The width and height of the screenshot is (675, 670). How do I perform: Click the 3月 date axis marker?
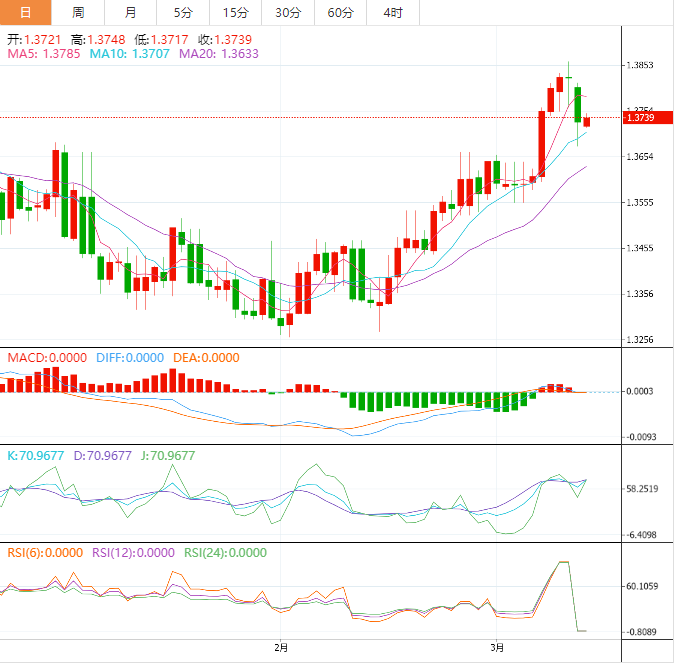click(x=497, y=647)
